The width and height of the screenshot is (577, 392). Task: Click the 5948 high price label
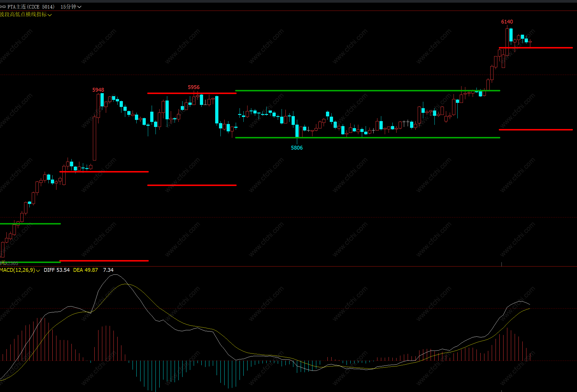point(98,90)
